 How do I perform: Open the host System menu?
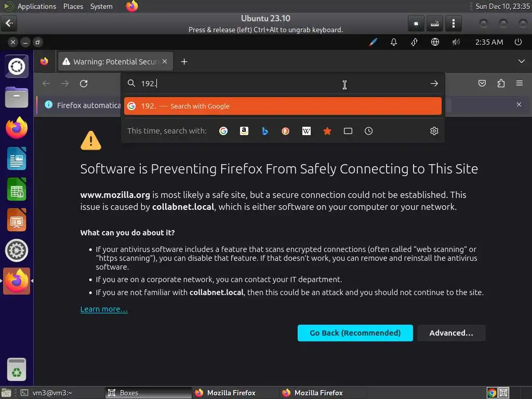[x=101, y=6]
